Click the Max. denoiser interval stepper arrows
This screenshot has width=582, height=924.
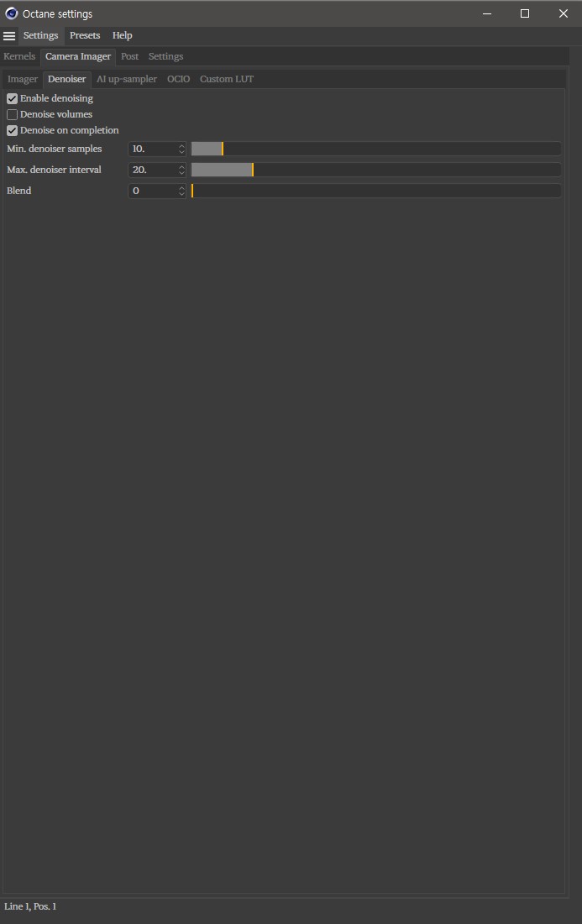point(181,170)
